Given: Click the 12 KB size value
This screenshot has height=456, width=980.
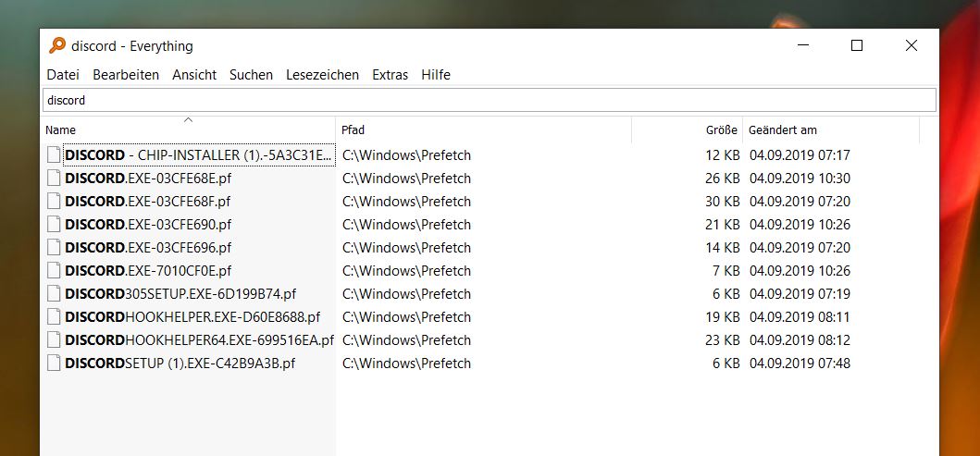Looking at the screenshot, I should pyautogui.click(x=723, y=154).
